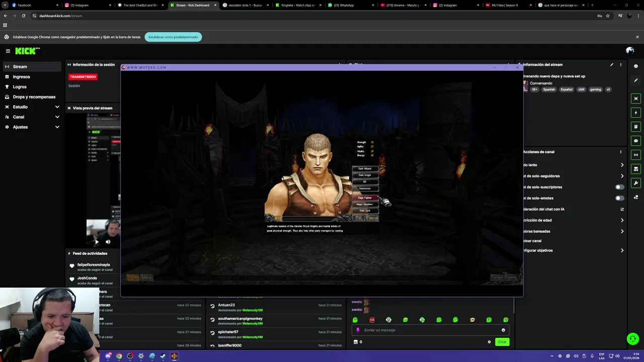
Task: Open Logros in Kick sidebar
Action: (x=33, y=87)
